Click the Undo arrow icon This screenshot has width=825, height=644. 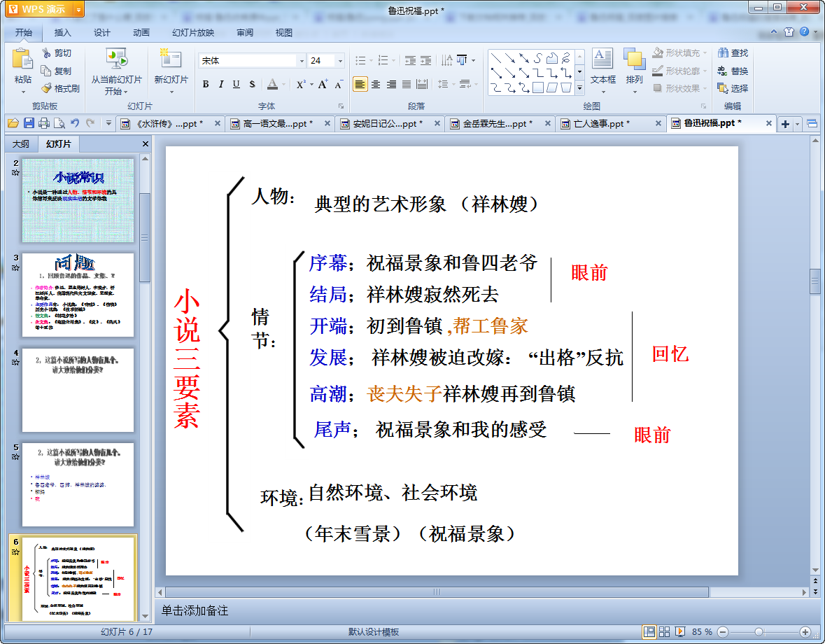75,123
